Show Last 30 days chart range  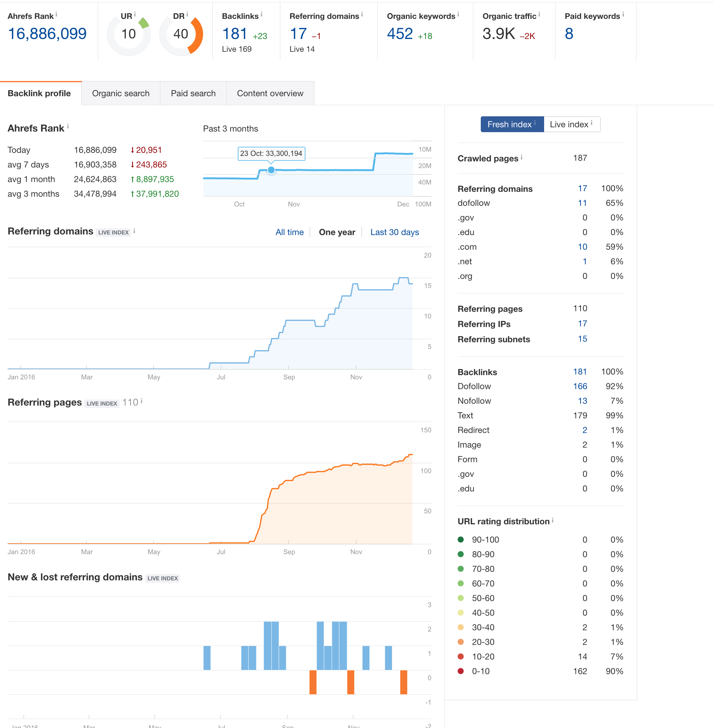(x=395, y=232)
